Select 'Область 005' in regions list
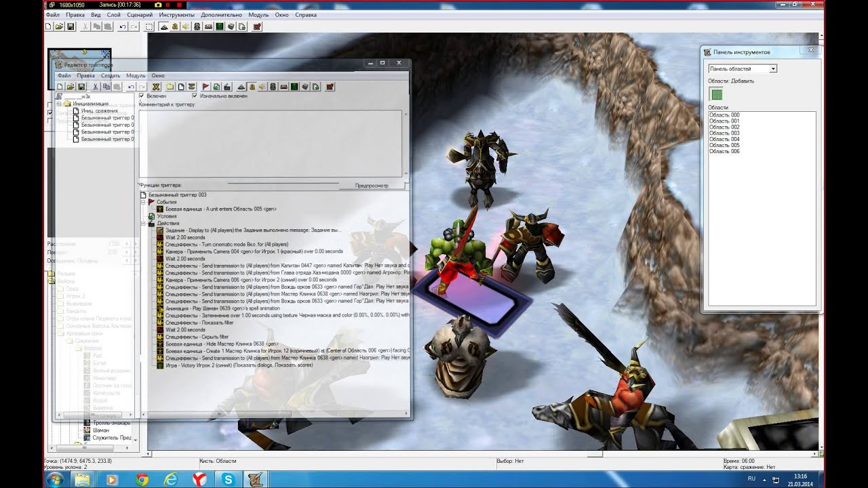The image size is (868, 488). point(724,146)
